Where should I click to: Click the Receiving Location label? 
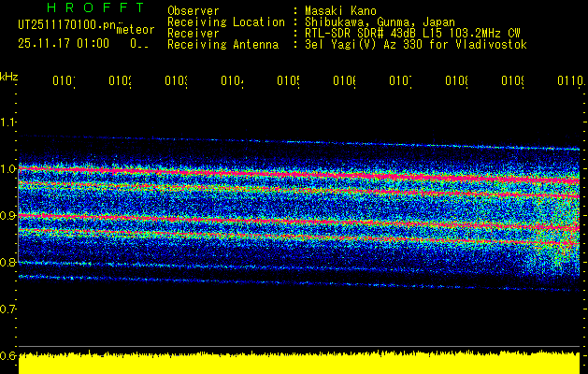(x=226, y=22)
